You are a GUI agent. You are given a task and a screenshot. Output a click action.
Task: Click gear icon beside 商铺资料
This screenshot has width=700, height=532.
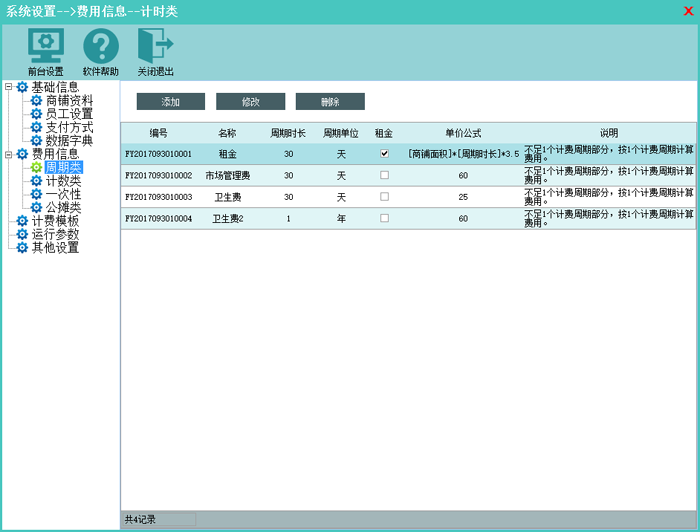(36, 101)
